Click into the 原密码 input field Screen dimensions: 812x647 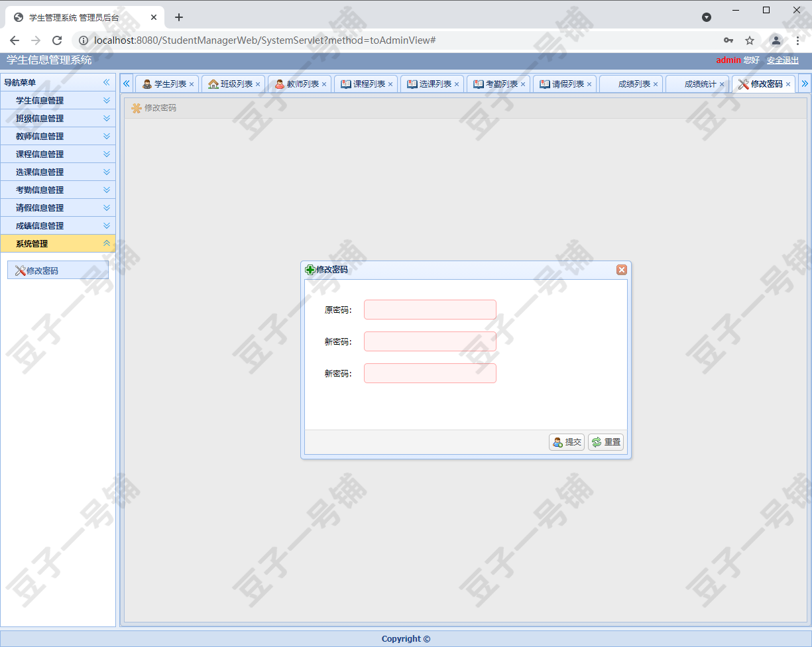(430, 310)
